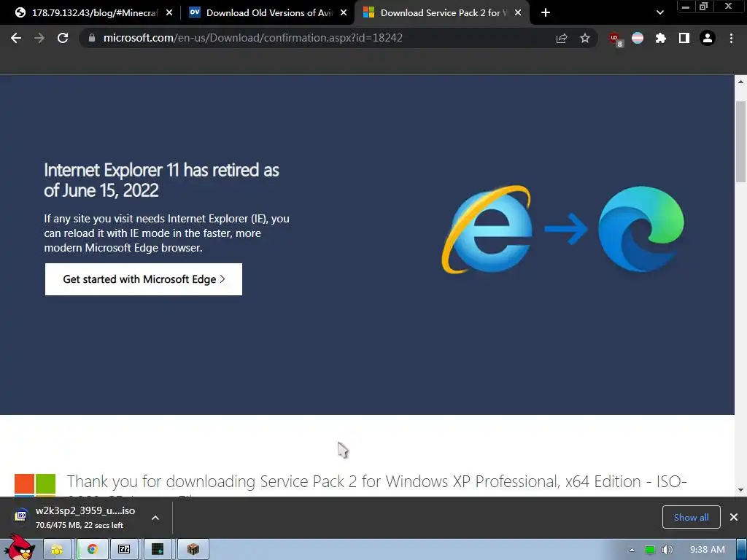
Task: Open the Minecraft block taskbar icon
Action: [x=193, y=550]
